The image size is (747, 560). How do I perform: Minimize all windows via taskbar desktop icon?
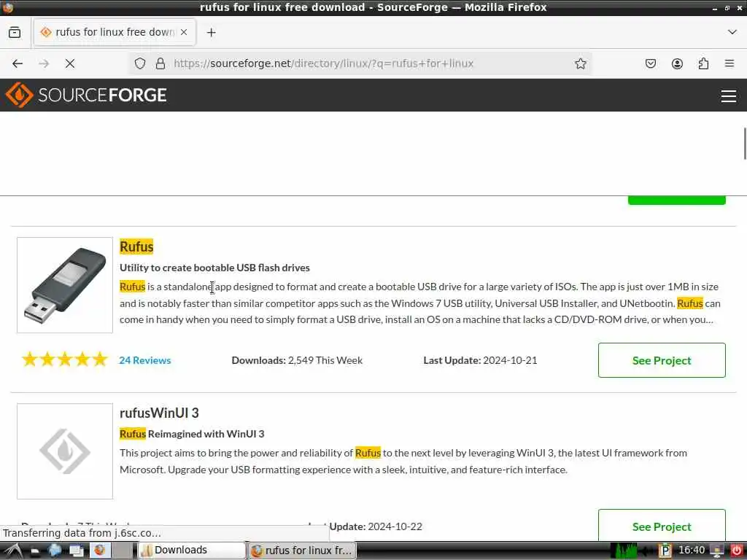[35, 551]
